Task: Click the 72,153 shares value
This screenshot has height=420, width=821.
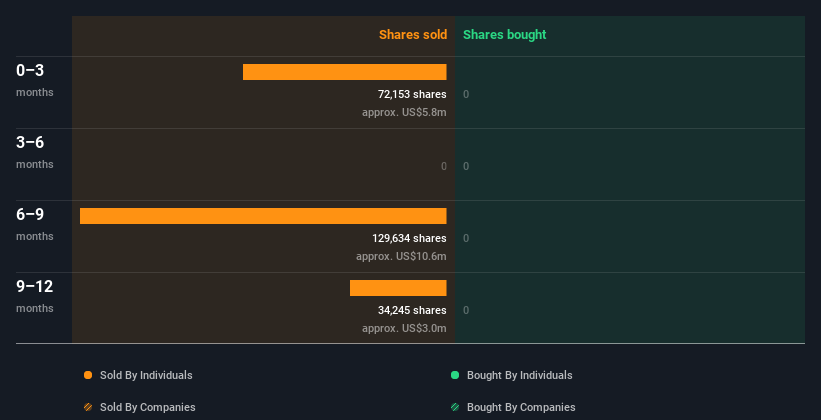Action: [412, 94]
